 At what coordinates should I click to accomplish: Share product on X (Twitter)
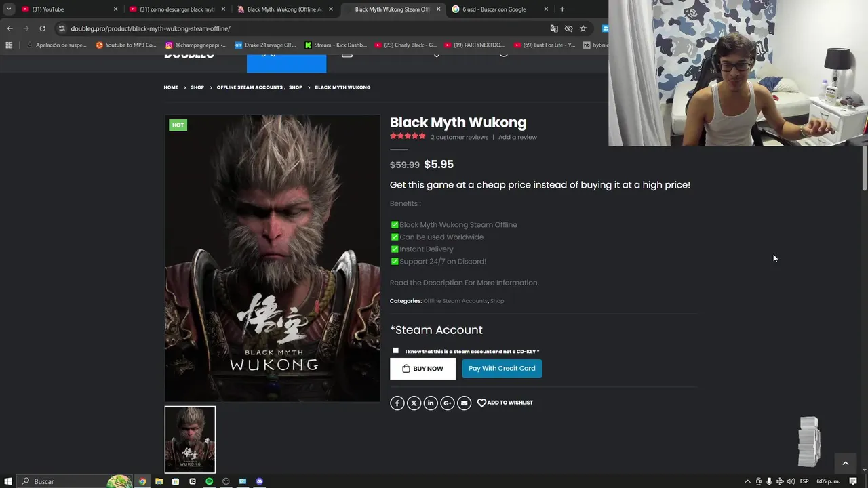pos(414,403)
